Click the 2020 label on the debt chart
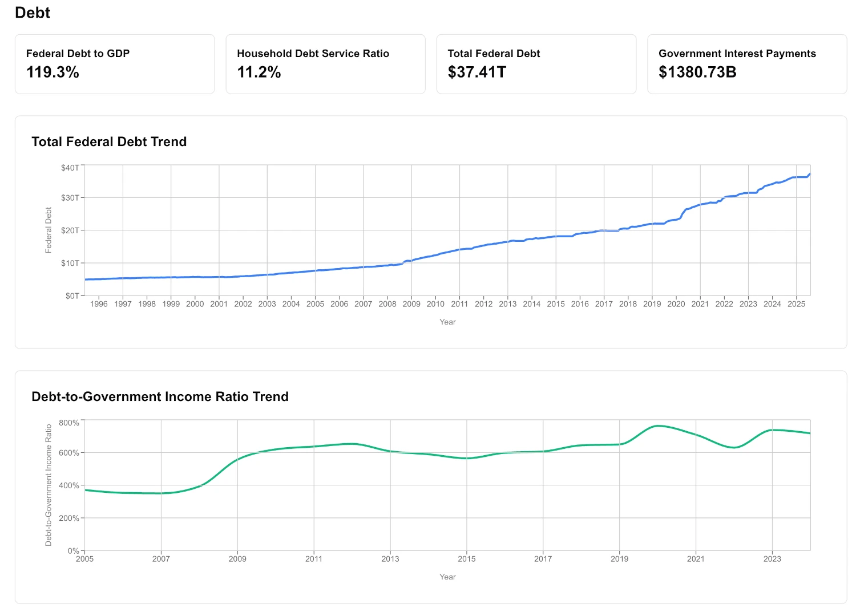This screenshot has height=616, width=856. point(676,304)
